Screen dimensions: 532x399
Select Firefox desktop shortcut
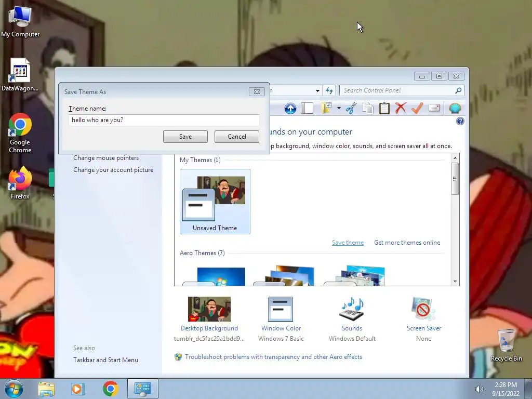pos(20,183)
